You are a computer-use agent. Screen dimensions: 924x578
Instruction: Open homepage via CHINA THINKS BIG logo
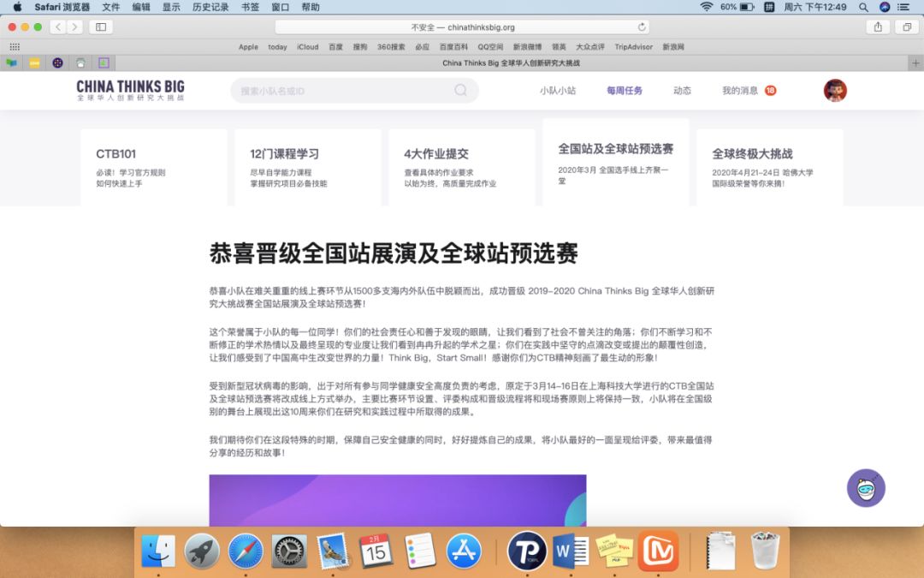(x=130, y=90)
